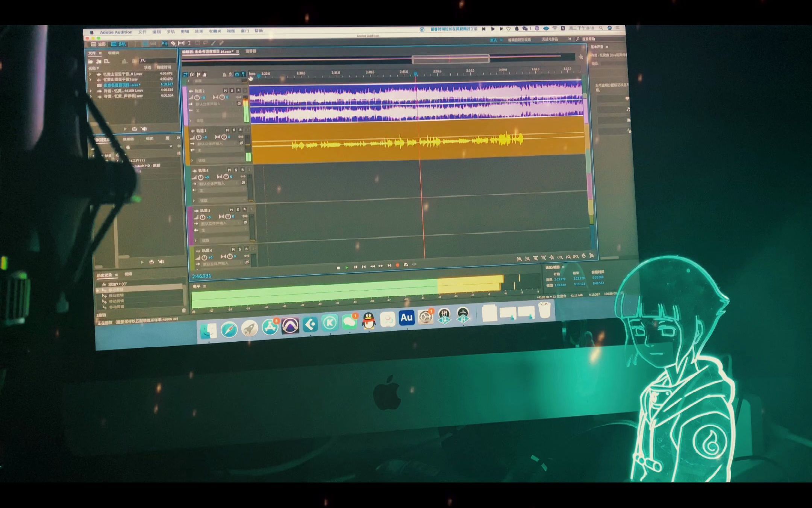Arm track 2 for record with R button

(238, 91)
